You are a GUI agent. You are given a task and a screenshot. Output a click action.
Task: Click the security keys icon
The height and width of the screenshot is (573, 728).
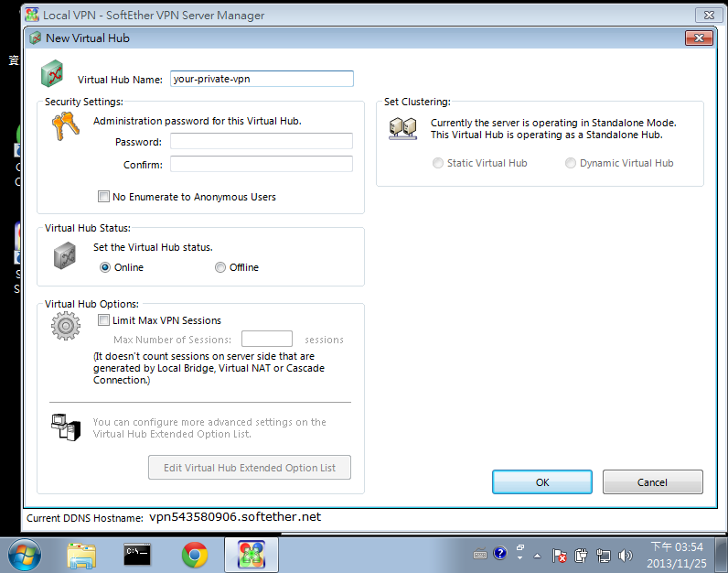[x=66, y=125]
